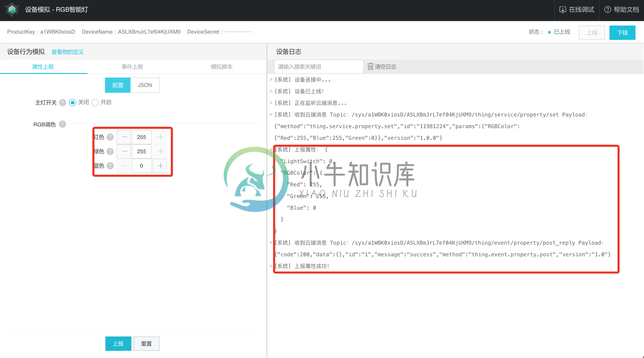Click the 已上线 status text
644x358 pixels.
(x=562, y=32)
